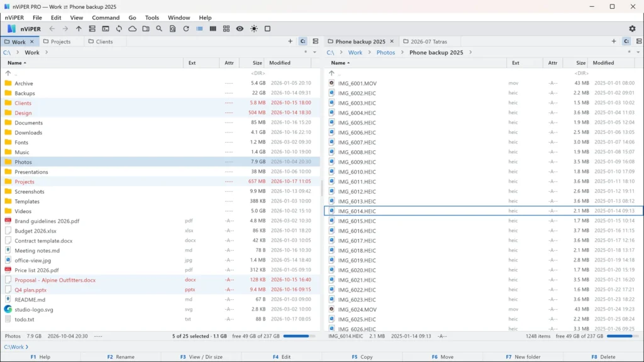Switch to the thumbnails grid view icon
Screen dimensions: 644x362
click(x=226, y=29)
